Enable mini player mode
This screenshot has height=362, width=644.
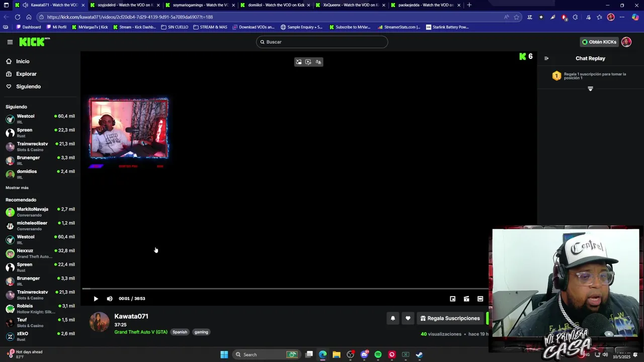point(452,299)
